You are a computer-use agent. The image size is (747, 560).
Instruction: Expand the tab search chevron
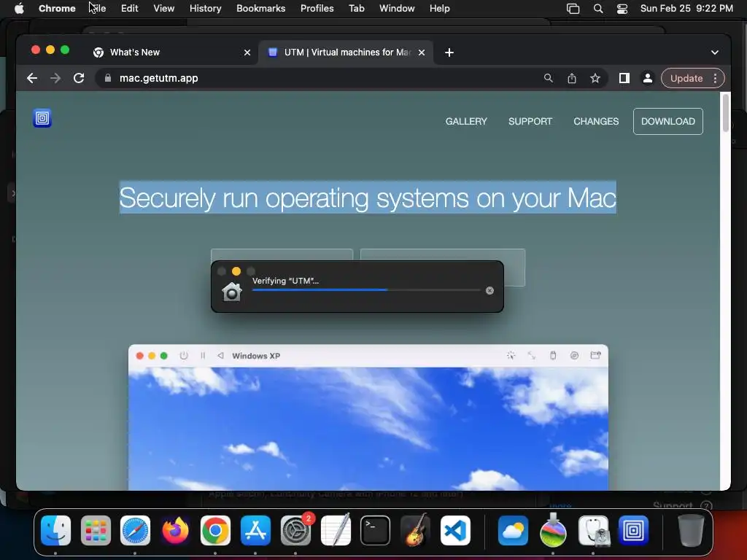point(715,52)
